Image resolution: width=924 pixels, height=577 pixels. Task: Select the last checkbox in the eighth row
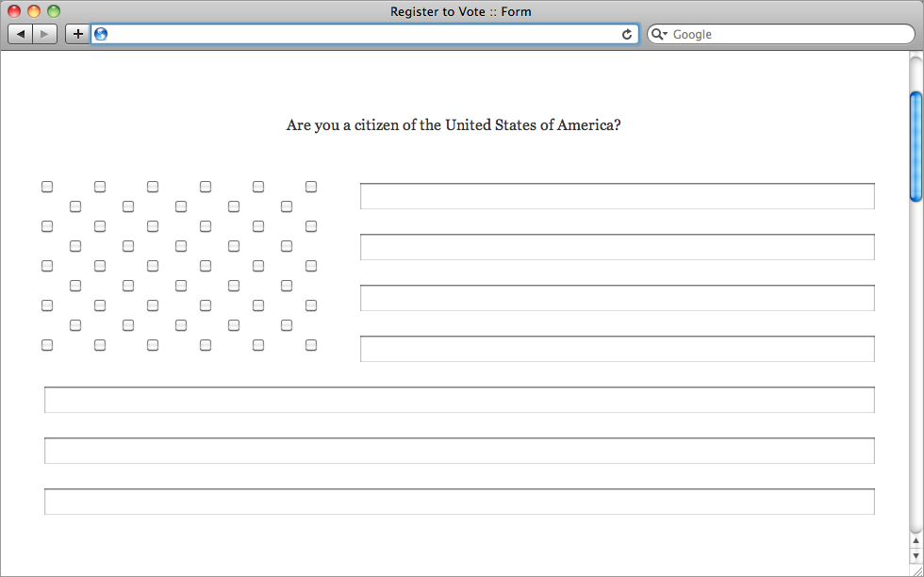click(x=287, y=325)
